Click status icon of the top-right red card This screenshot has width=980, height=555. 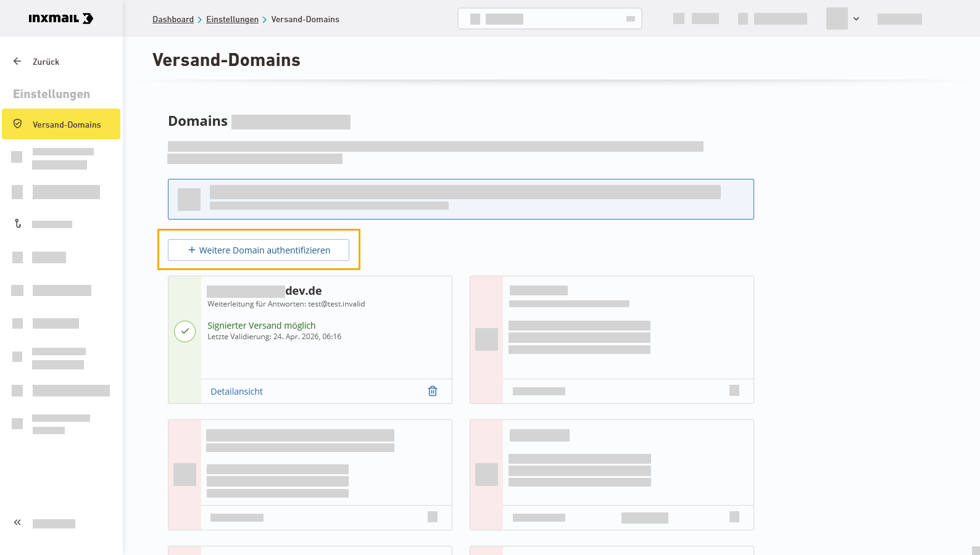[x=486, y=339]
